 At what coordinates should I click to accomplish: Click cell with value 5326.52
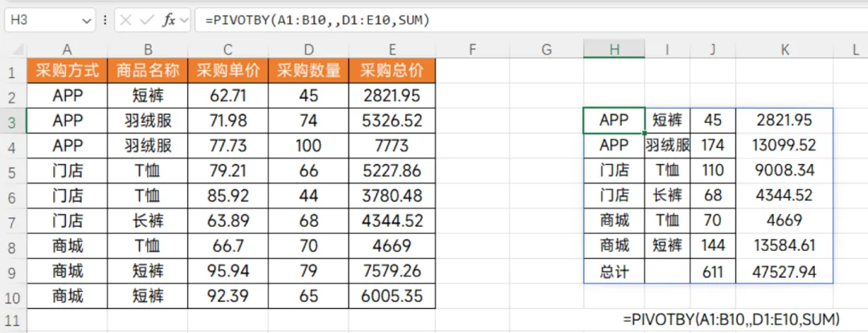(x=392, y=121)
